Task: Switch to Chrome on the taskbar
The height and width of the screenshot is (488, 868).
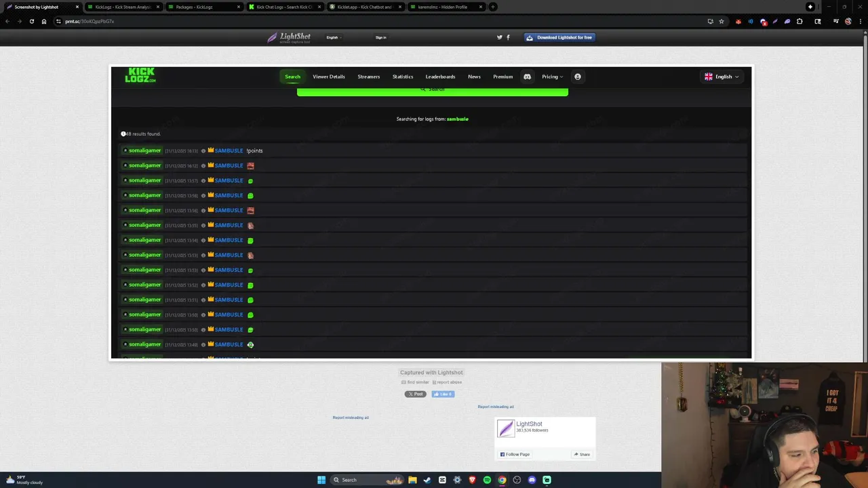Action: (x=502, y=480)
